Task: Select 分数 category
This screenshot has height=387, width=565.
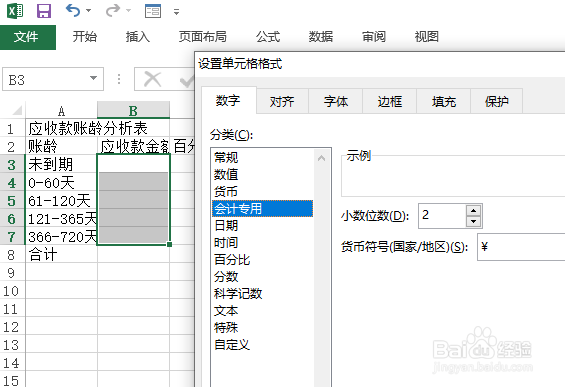Action: click(x=262, y=276)
